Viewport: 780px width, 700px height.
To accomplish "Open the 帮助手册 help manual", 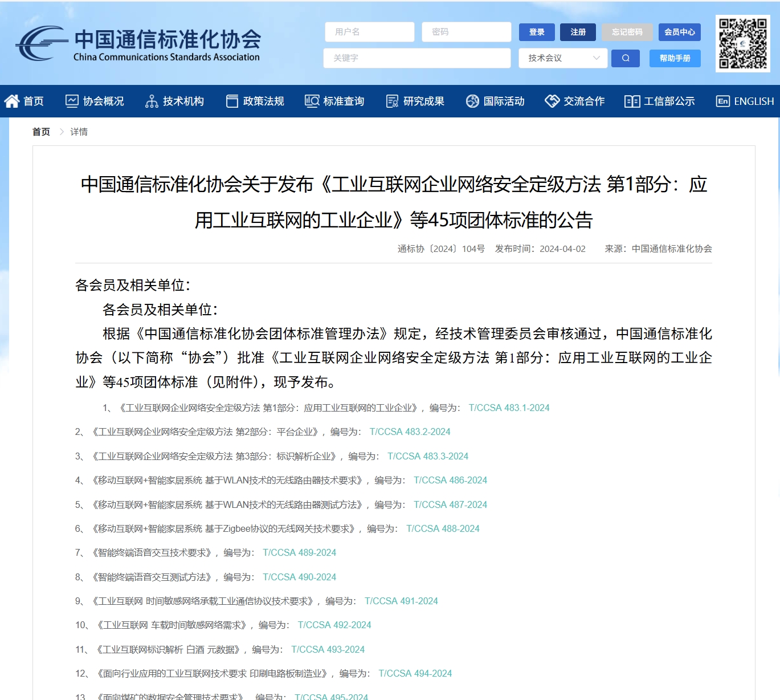I will pos(675,58).
